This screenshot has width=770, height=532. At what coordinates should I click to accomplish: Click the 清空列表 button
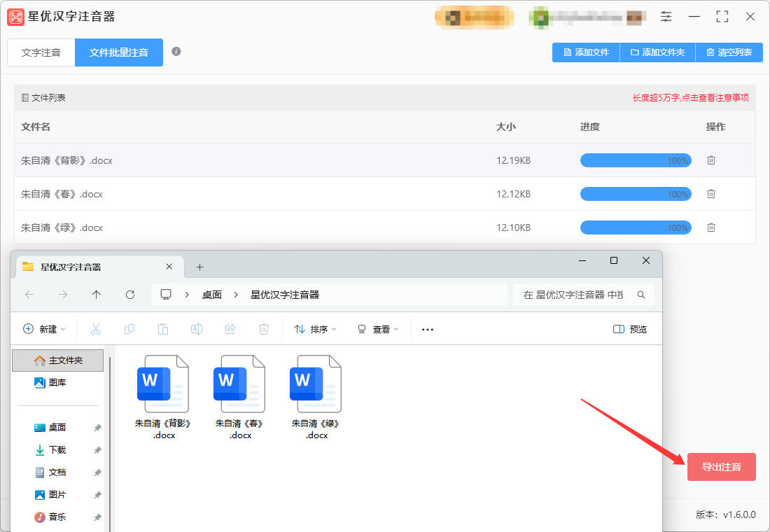[729, 52]
